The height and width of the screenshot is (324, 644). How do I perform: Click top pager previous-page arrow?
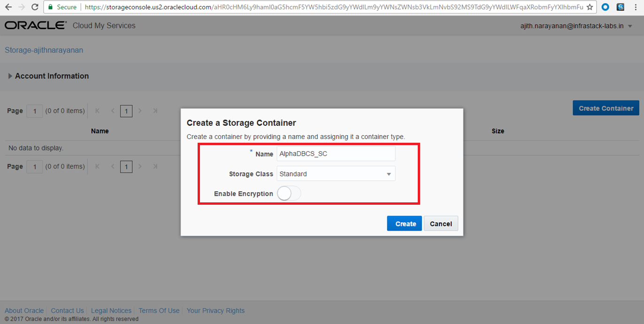[x=113, y=111]
